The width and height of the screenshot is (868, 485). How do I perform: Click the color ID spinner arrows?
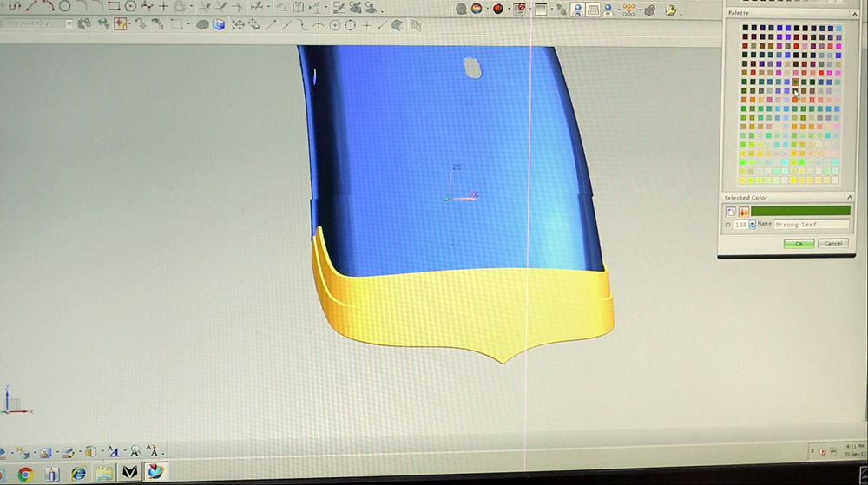(x=753, y=224)
